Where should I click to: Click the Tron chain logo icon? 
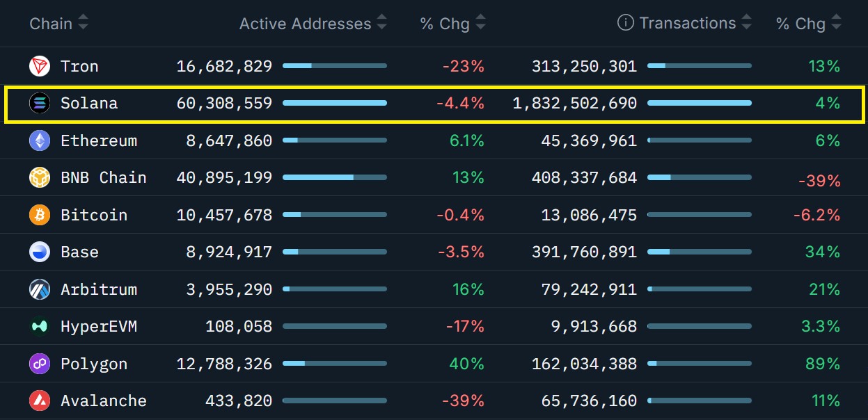(40, 66)
